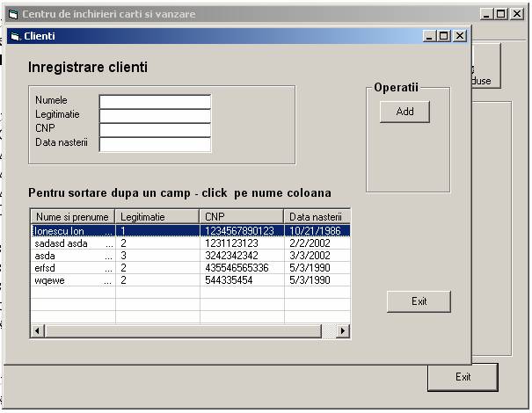Sort table by CNP column header
The height and width of the screenshot is (413, 532).
point(242,217)
